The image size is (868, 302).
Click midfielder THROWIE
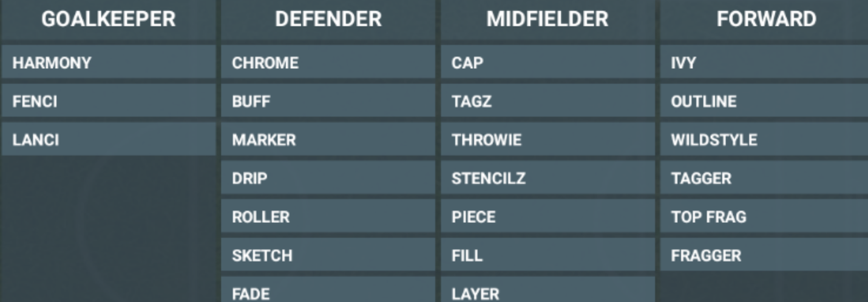548,139
